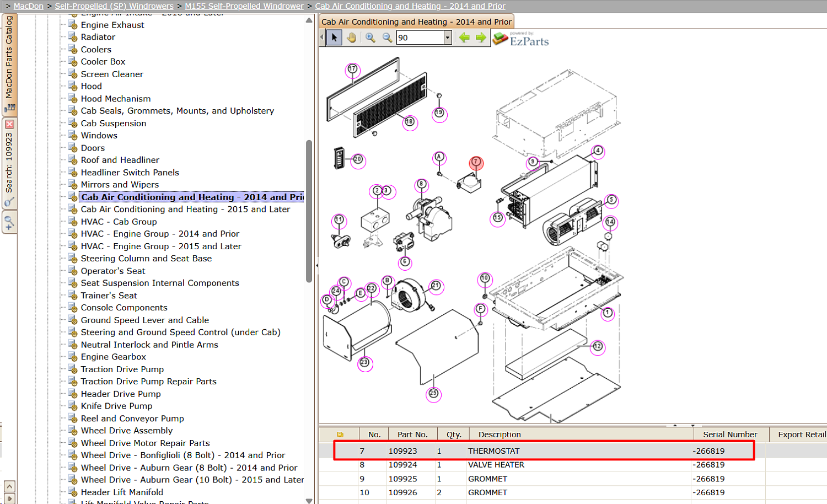The image size is (827, 504).
Task: Open Self-Propelled (SP) Windrowers breadcrumb link
Action: click(x=114, y=6)
